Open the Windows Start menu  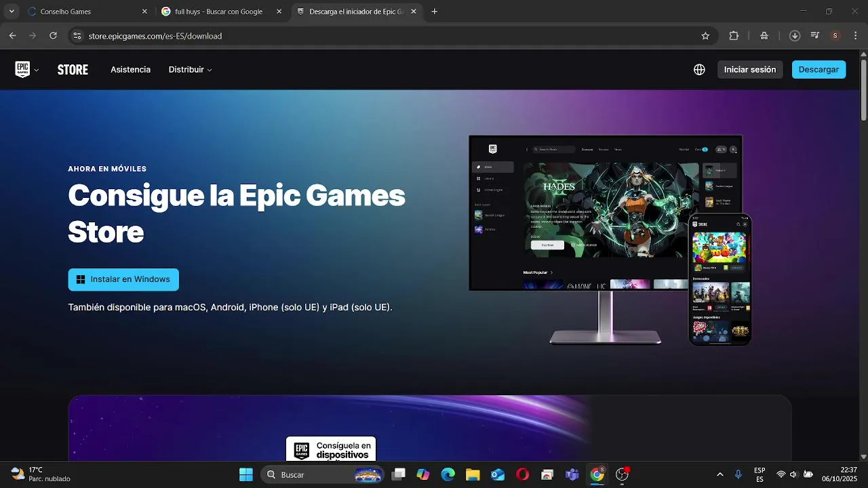(x=246, y=474)
